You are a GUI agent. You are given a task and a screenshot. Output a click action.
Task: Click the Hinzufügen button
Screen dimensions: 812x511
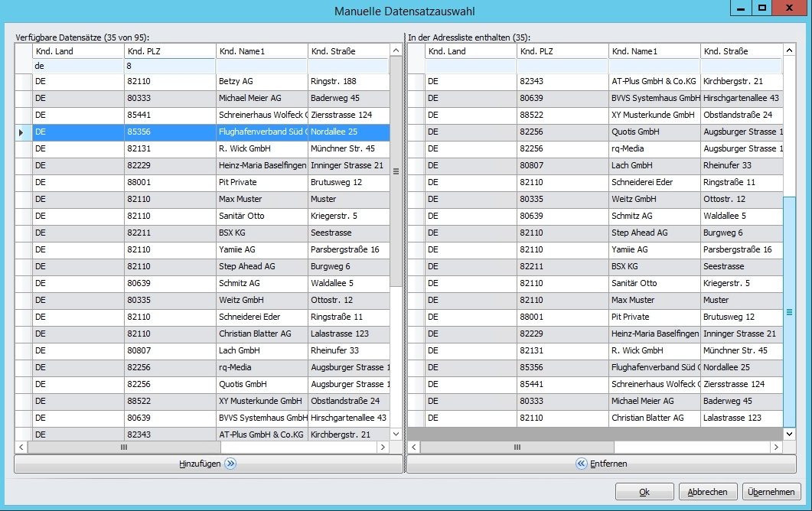point(208,464)
